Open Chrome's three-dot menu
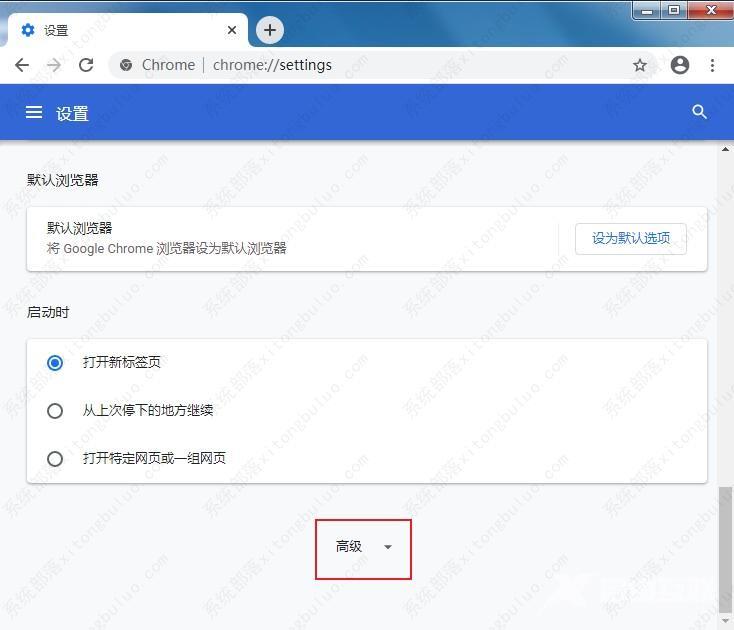The image size is (734, 630). pyautogui.click(x=712, y=65)
